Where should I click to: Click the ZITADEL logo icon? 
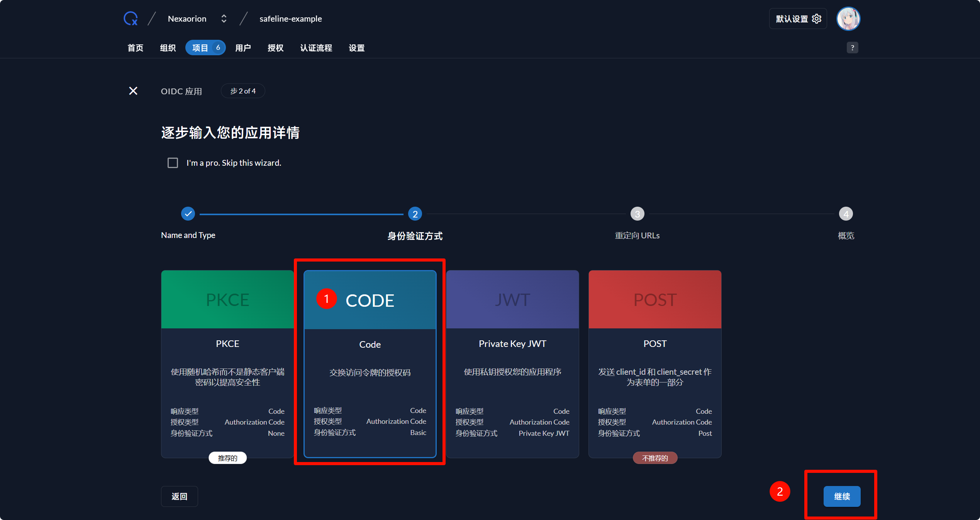tap(131, 19)
